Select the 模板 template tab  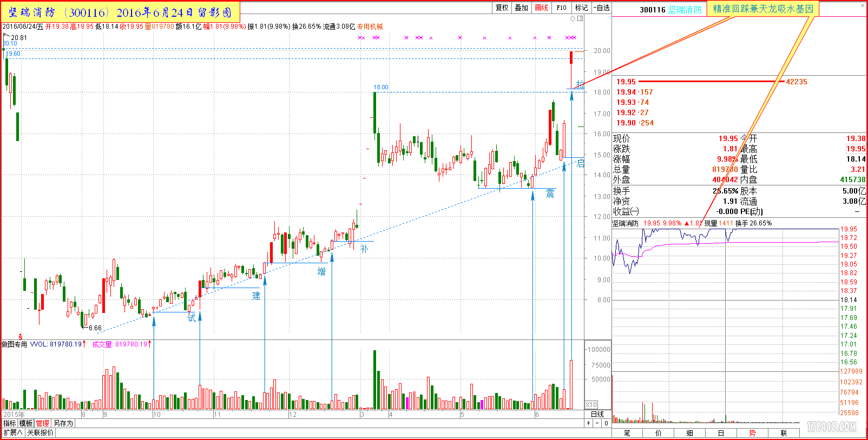coord(26,423)
